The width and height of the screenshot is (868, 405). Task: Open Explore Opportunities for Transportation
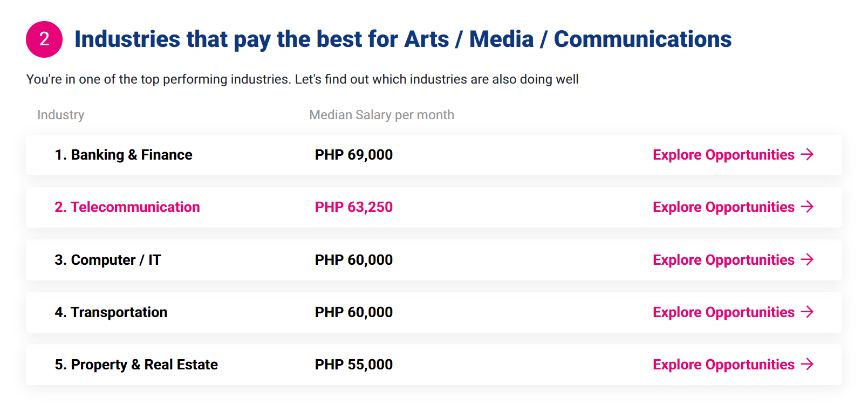click(x=723, y=312)
